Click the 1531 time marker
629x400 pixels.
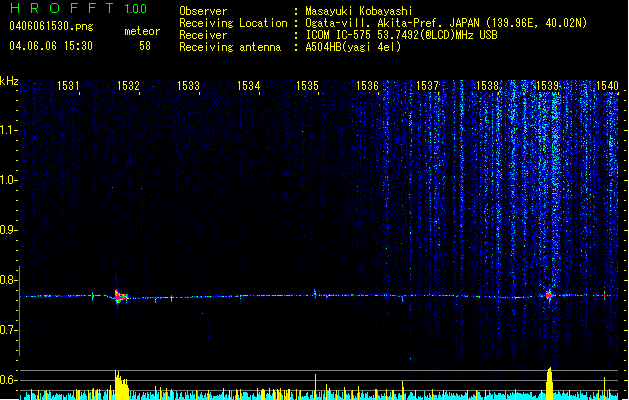click(x=68, y=86)
